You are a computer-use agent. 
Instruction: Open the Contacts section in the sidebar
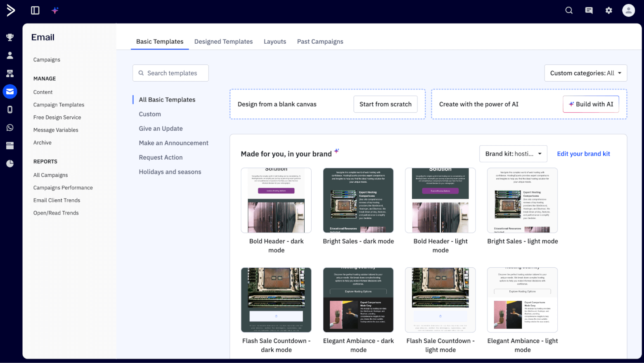[10, 55]
